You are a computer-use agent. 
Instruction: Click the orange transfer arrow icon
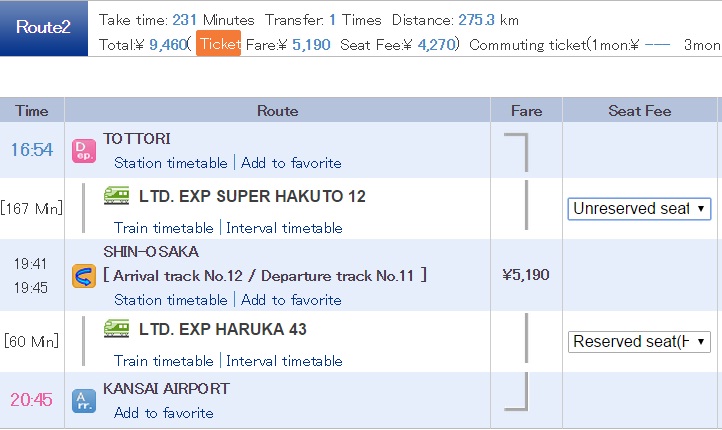[84, 276]
